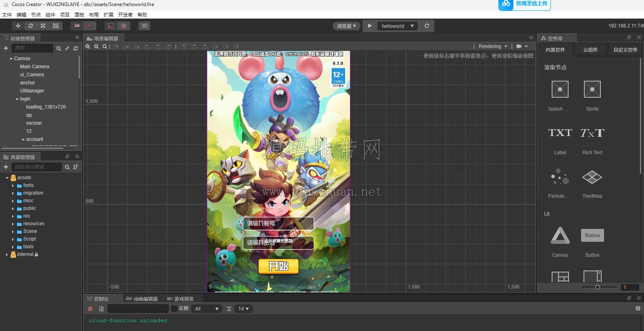
Task: Click the console filter text field
Action: pyautogui.click(x=138, y=309)
